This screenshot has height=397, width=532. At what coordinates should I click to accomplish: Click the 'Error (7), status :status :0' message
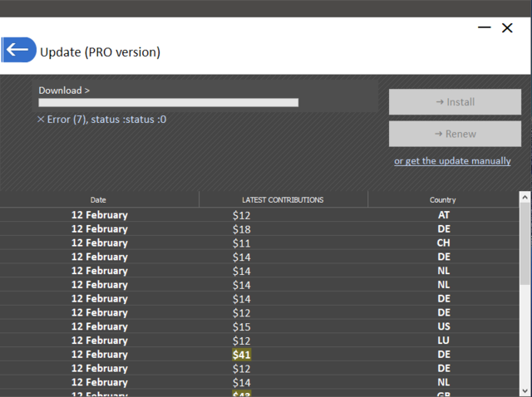pos(101,120)
